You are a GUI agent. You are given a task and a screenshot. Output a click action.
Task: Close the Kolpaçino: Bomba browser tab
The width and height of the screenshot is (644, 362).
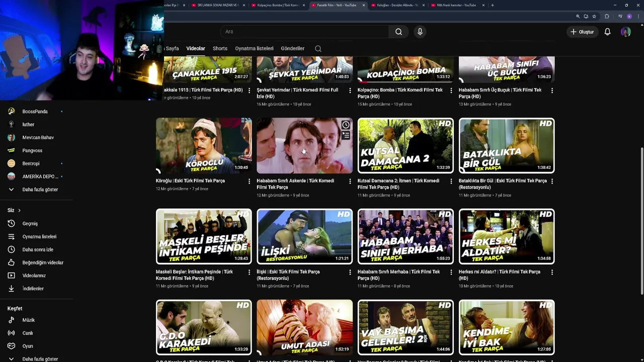[304, 5]
